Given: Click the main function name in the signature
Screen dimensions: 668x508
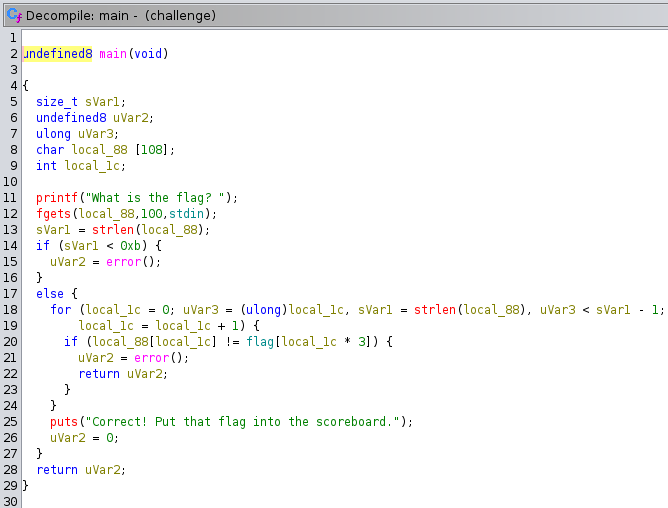Looking at the screenshot, I should [x=113, y=53].
